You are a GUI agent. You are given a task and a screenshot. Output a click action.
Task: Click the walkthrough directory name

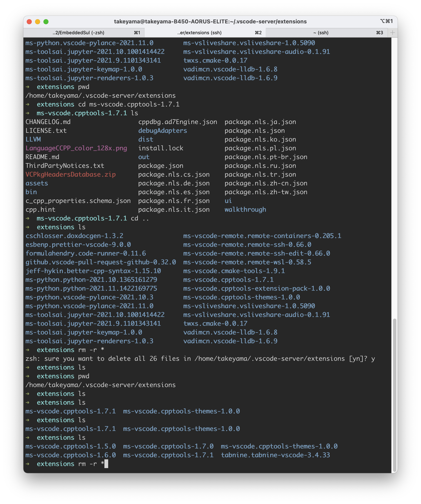tap(245, 210)
